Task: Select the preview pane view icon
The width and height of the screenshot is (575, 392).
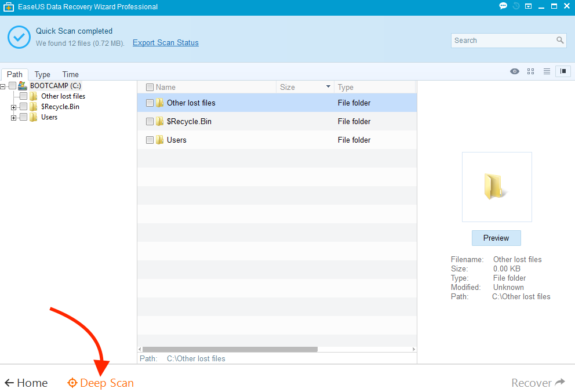Action: (562, 71)
